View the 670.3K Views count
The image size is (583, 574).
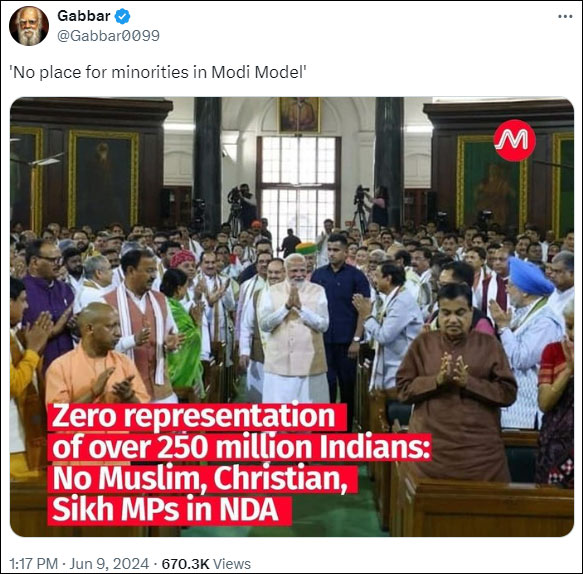pyautogui.click(x=206, y=563)
